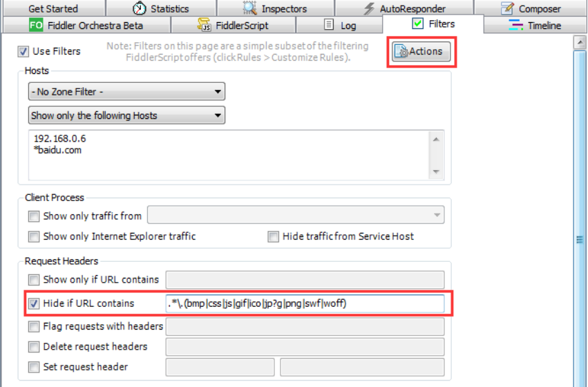This screenshot has height=387, width=588.
Task: Click the Set request header name field
Action: [x=220, y=367]
